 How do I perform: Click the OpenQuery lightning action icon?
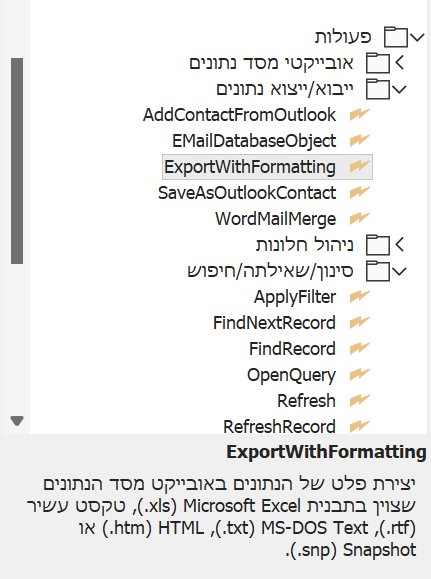tap(359, 374)
